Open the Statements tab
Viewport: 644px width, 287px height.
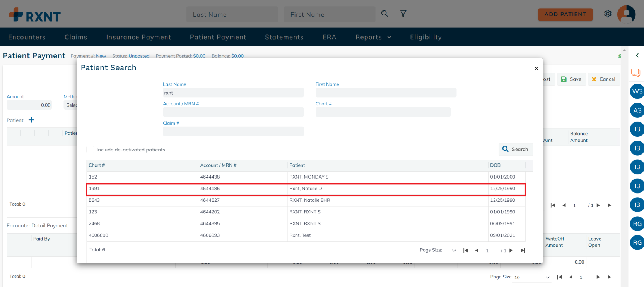pyautogui.click(x=284, y=37)
